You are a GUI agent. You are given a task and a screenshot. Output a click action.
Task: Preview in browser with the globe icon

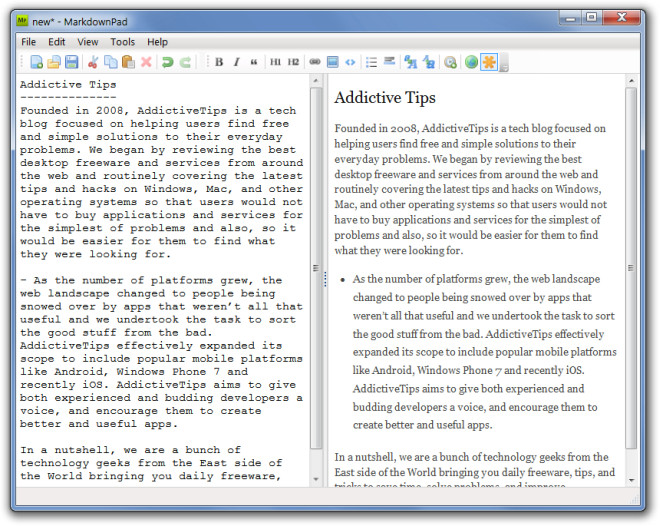click(x=471, y=62)
